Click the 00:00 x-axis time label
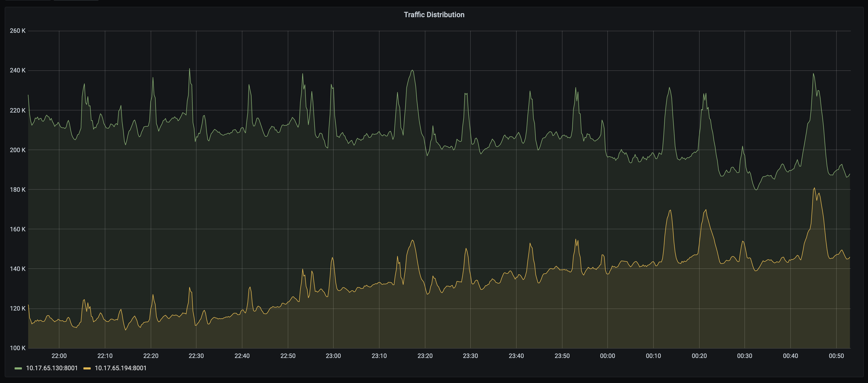The width and height of the screenshot is (868, 383). point(607,356)
